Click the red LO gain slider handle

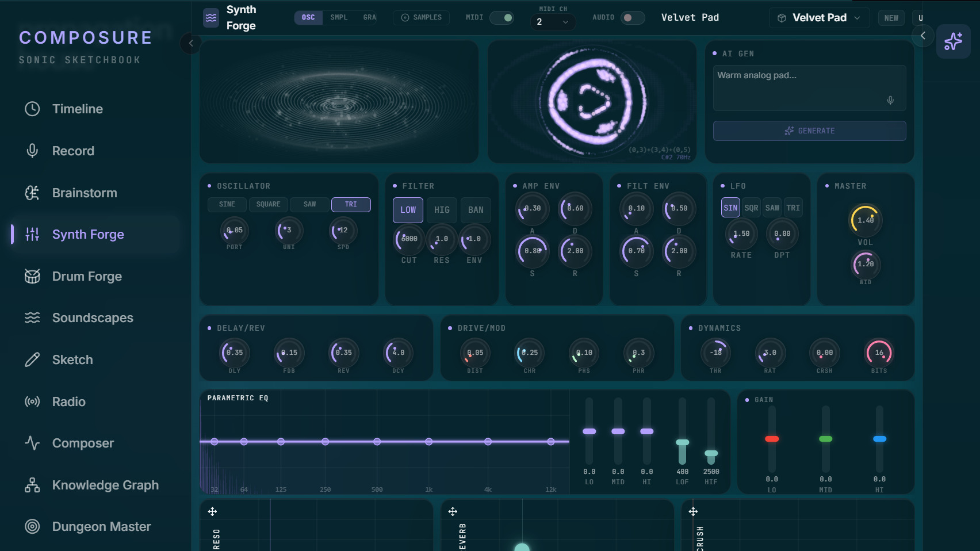coord(772,439)
